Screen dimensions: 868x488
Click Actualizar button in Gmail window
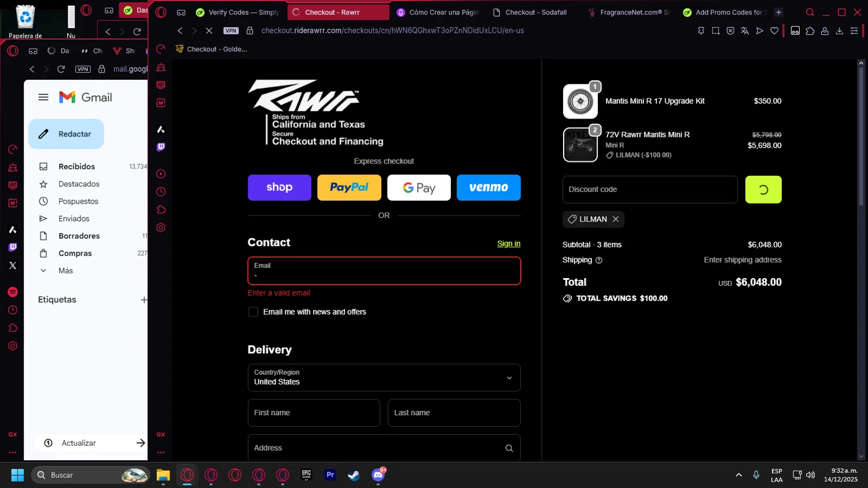tap(93, 443)
